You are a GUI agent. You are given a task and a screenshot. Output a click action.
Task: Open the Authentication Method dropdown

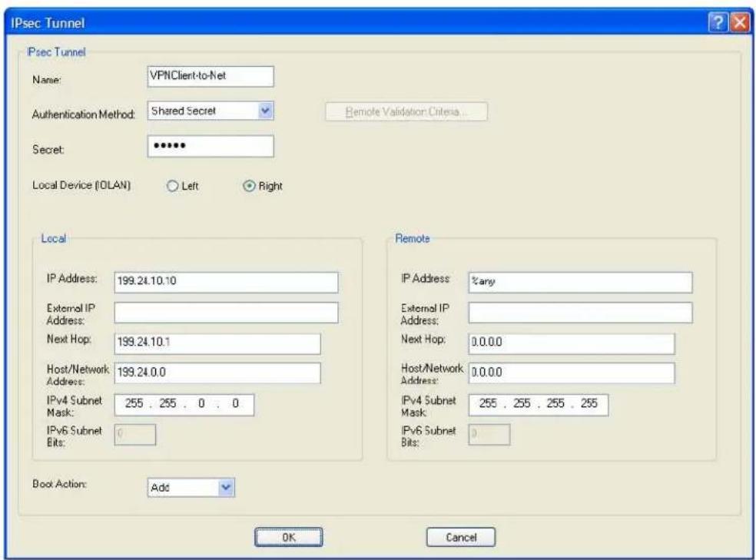point(265,111)
